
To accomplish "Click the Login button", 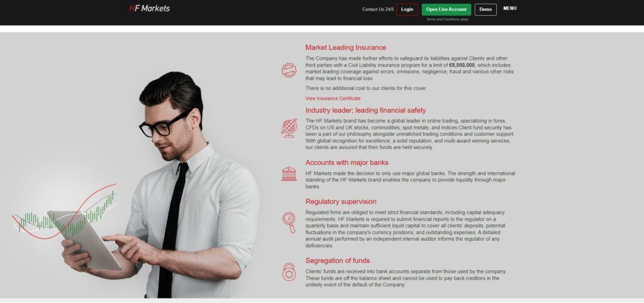I will (407, 9).
